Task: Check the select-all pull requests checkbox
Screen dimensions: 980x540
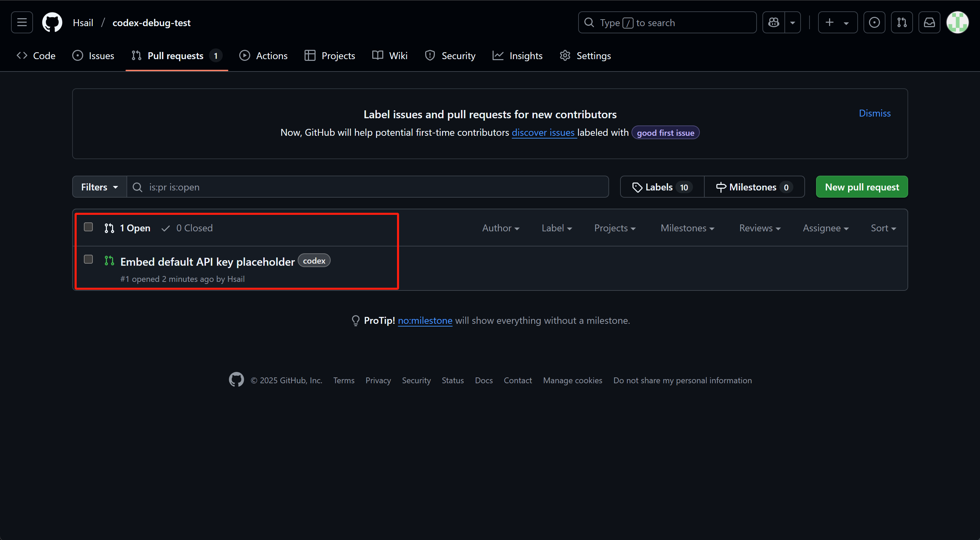Action: [x=88, y=227]
